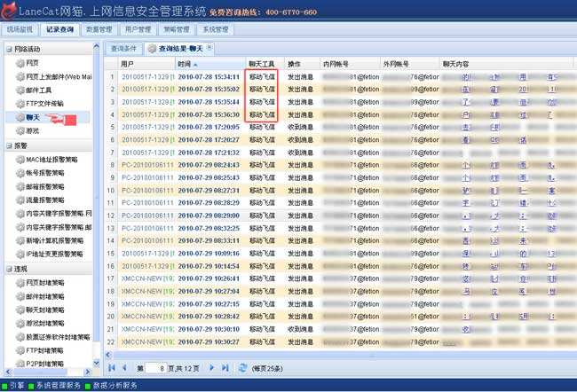Switch to the 策略管理 main tab
577x392 pixels.
tap(177, 29)
